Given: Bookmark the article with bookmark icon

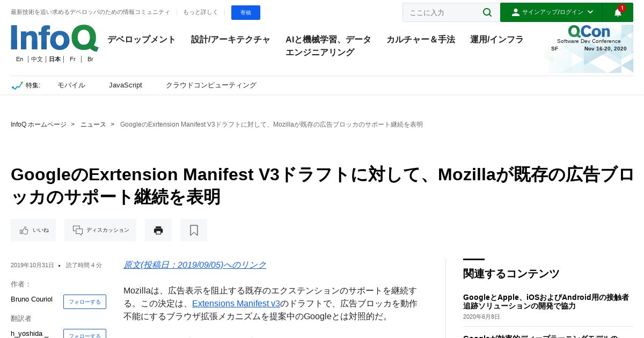Looking at the screenshot, I should click(194, 230).
